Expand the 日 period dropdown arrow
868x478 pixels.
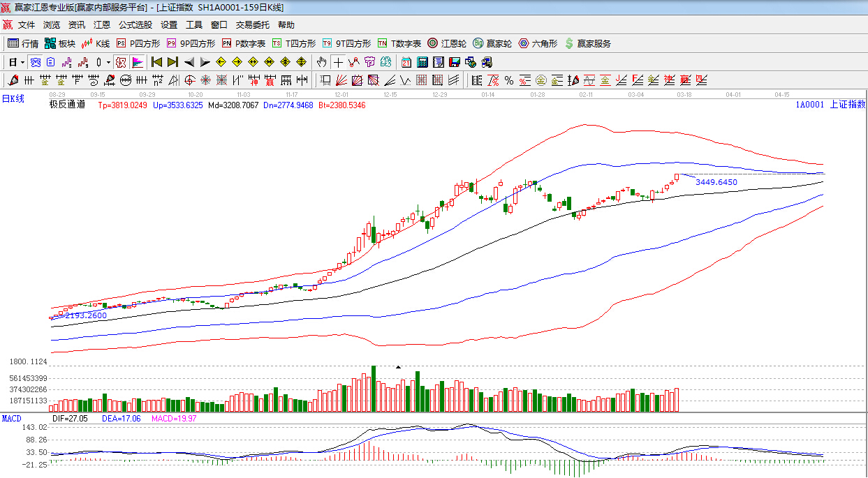[x=22, y=62]
